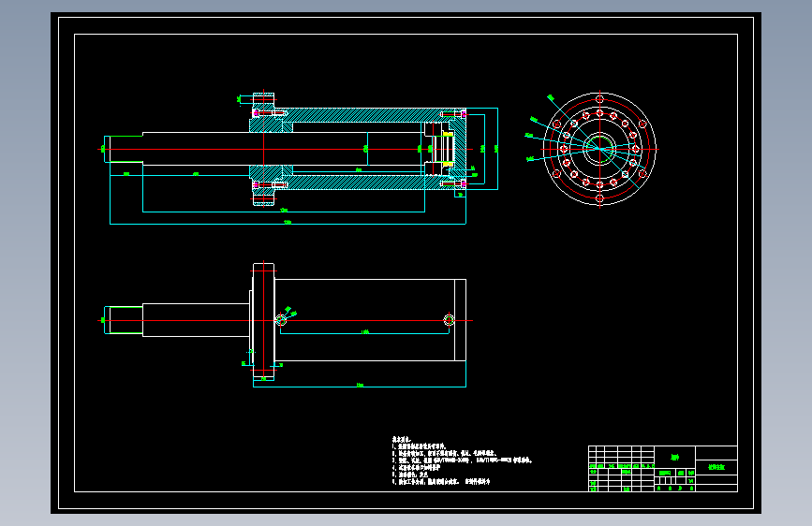This screenshot has width=812, height=526.
Task: Select the lower exterior cylinder view
Action: coord(285,325)
